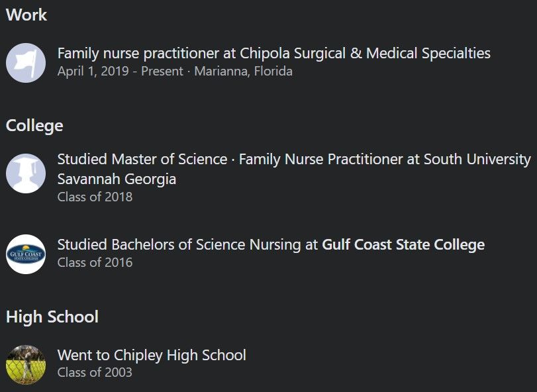537x392 pixels.
Task: Click the Gulf Coast State College logo
Action: pyautogui.click(x=26, y=254)
